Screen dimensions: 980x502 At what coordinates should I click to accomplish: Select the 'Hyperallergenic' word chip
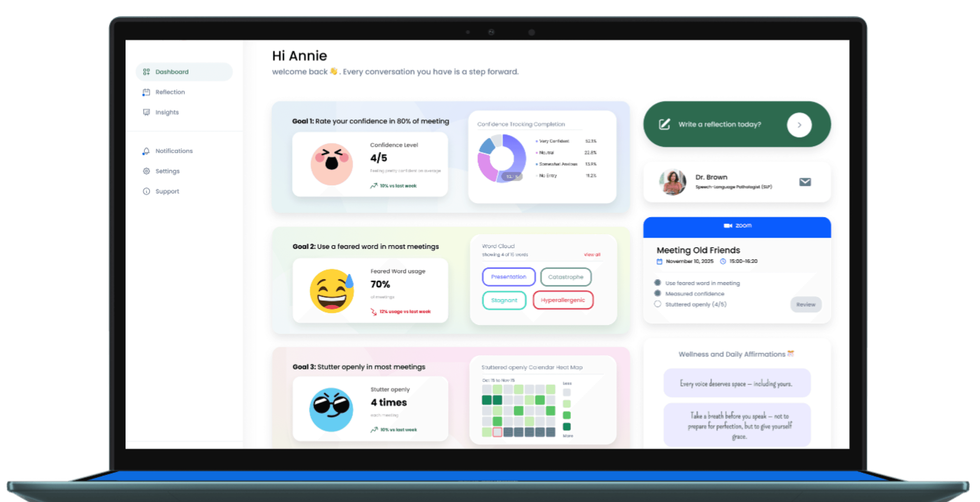(563, 300)
